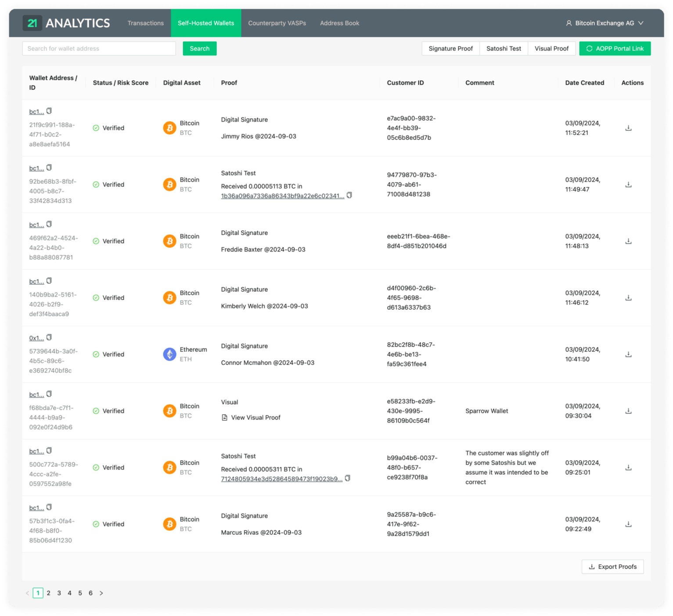Image resolution: width=673 pixels, height=616 pixels.
Task: Click the user profile icon top right
Action: (x=568, y=23)
